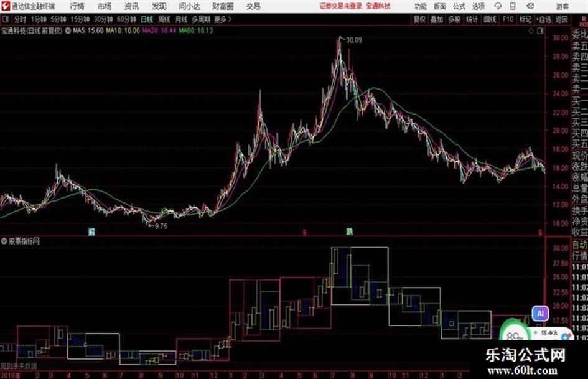Viewport: 588px width, 379px height.
Task: Open the 市场 menu
Action: click(105, 6)
